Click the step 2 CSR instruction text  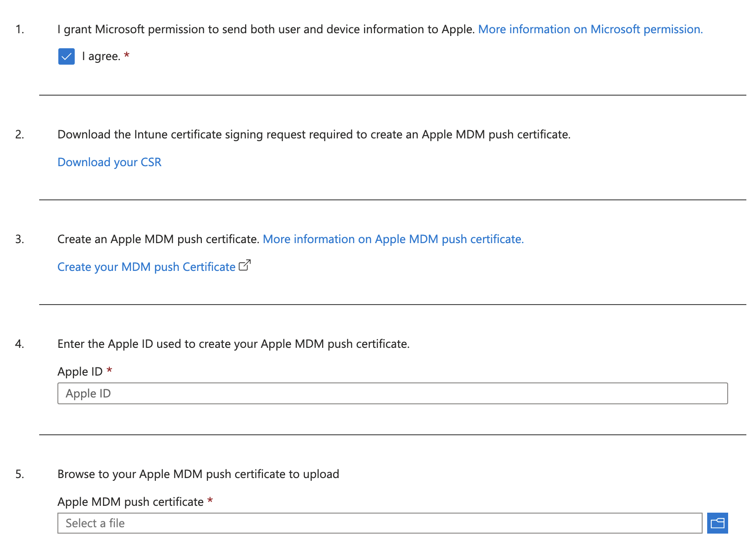pyautogui.click(x=313, y=134)
